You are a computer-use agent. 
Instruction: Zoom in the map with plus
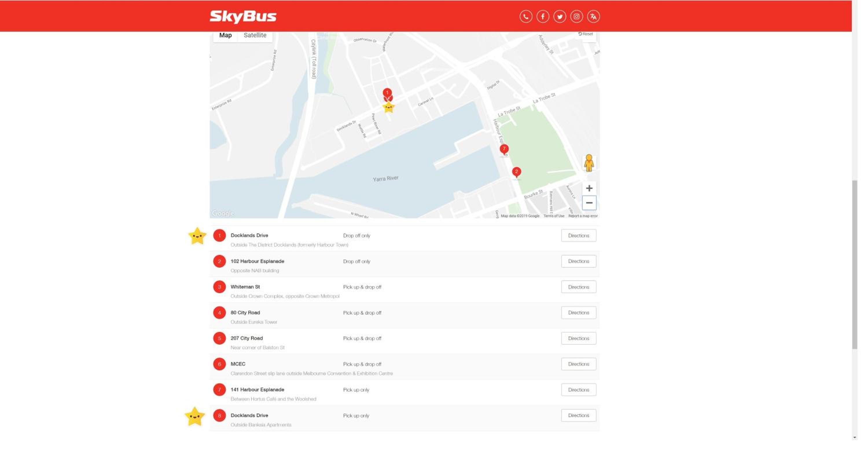click(589, 188)
